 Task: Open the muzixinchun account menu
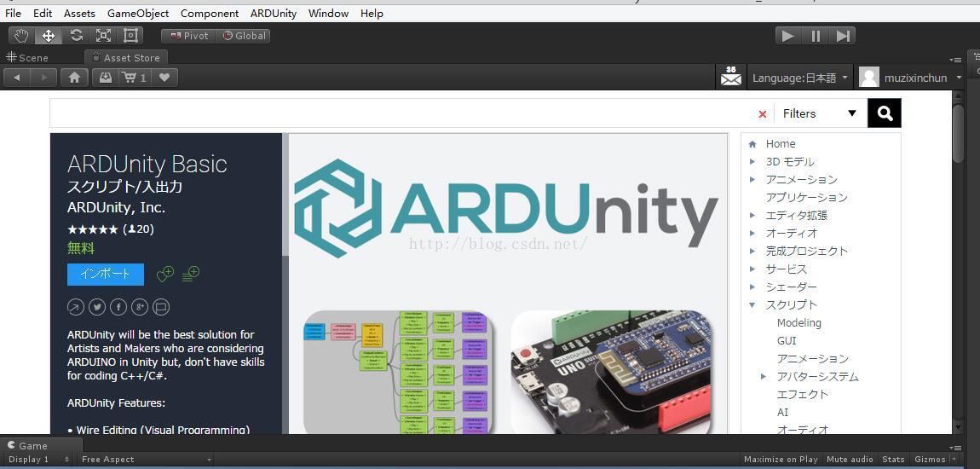(923, 78)
